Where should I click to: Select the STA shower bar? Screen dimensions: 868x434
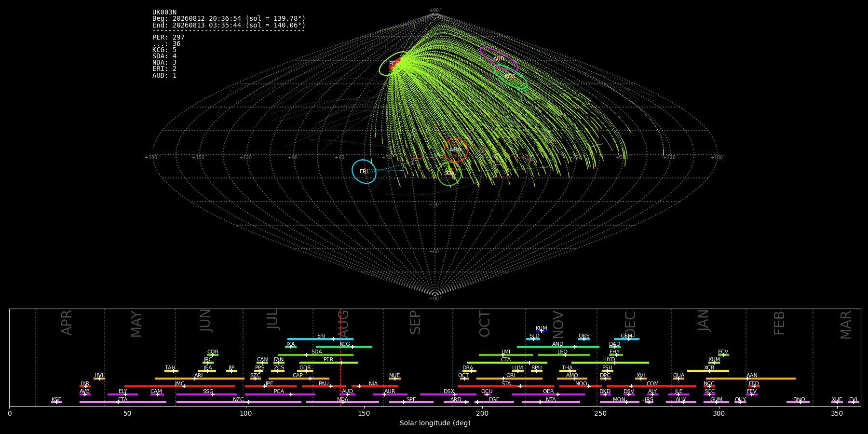(506, 386)
